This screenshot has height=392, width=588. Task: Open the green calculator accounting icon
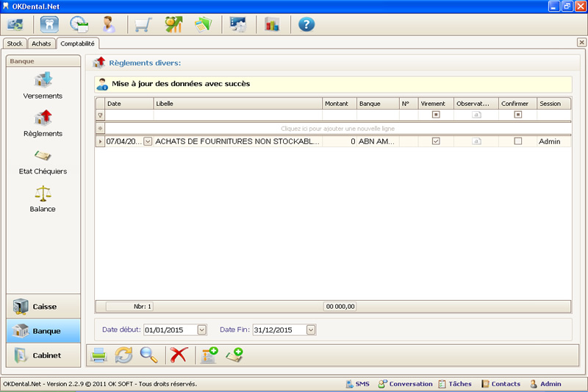pos(203,25)
